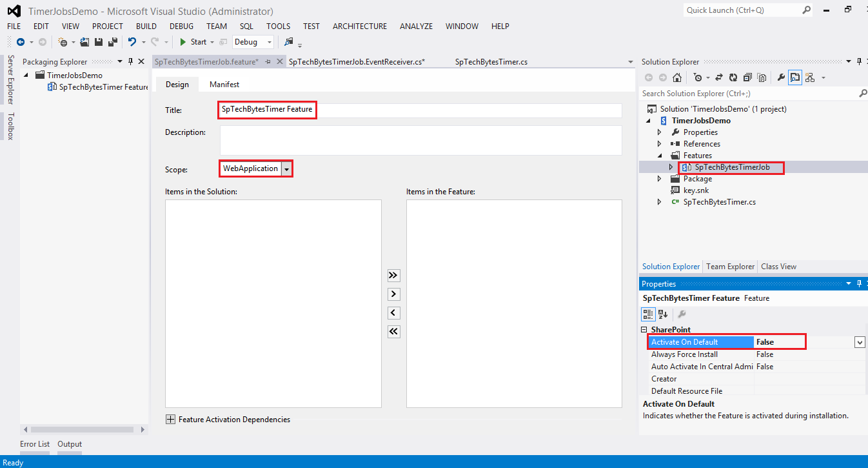Select the Collapse All icon in Solution Explorer
This screenshot has width=868, height=468.
747,77
